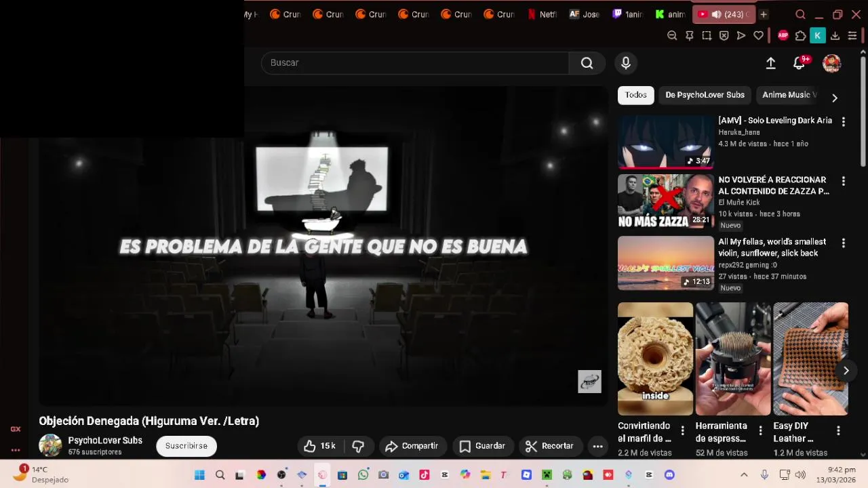Open the browser downloads icon
This screenshot has height=488, width=868.
[x=835, y=35]
